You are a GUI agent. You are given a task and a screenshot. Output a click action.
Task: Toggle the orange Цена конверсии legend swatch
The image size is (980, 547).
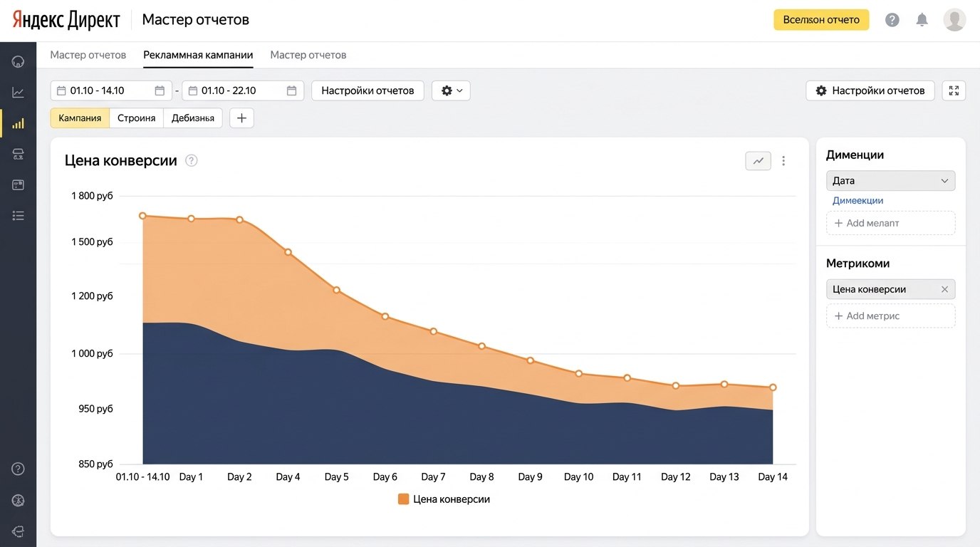[x=404, y=499]
